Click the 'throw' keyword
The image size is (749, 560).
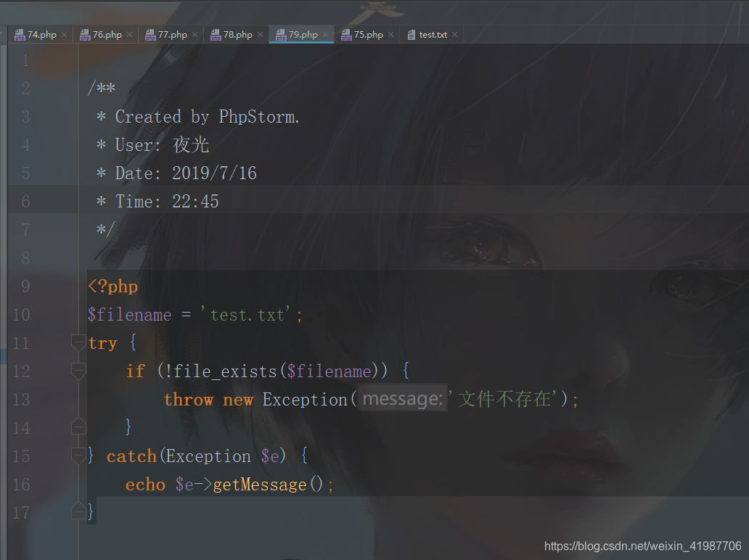pos(189,400)
